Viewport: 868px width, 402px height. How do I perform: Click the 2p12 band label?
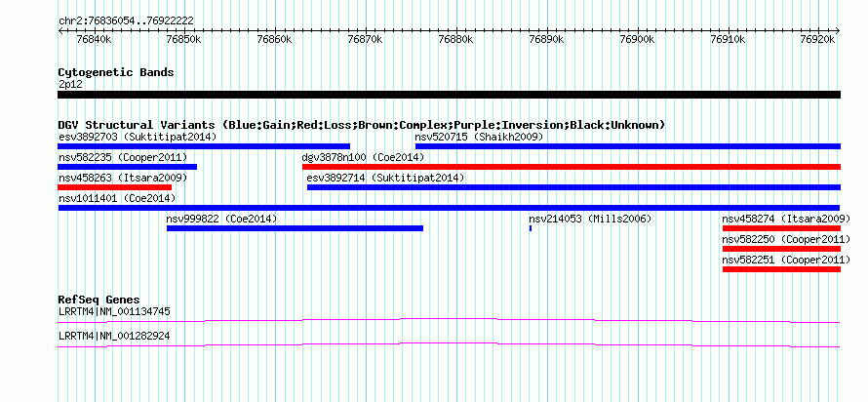point(70,85)
